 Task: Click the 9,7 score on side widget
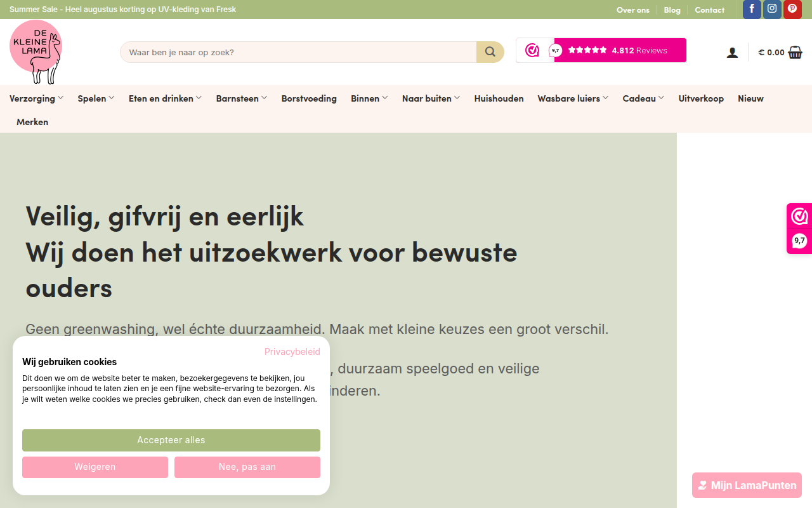799,241
